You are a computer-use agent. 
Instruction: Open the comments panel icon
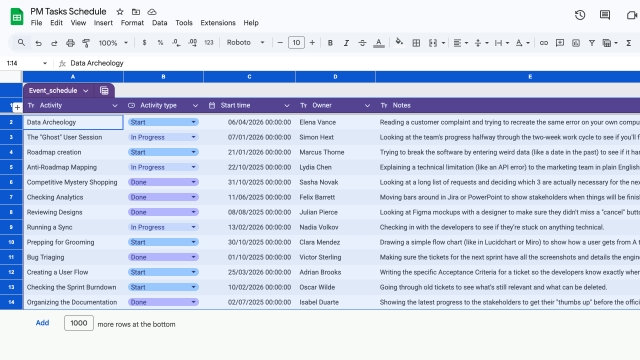pyautogui.click(x=605, y=15)
